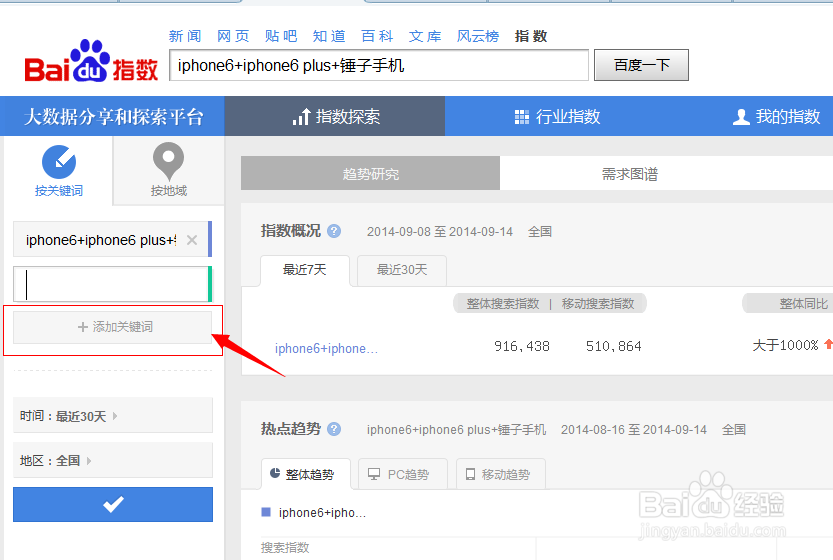Open the 贴吧 link

coord(281,36)
